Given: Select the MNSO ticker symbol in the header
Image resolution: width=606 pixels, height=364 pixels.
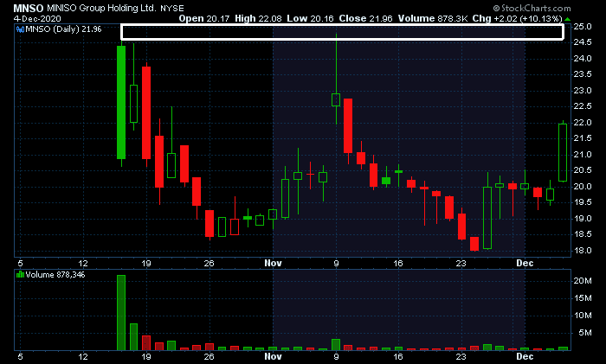Looking at the screenshot, I should 29,8.
